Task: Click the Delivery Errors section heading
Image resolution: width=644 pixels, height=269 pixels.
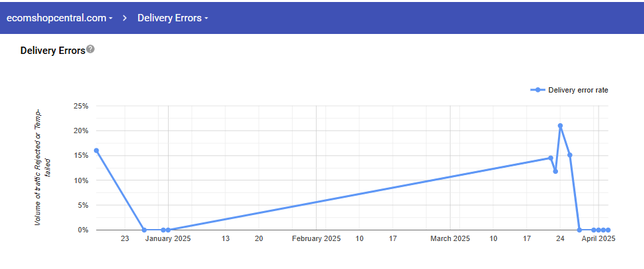Action: pyautogui.click(x=53, y=51)
